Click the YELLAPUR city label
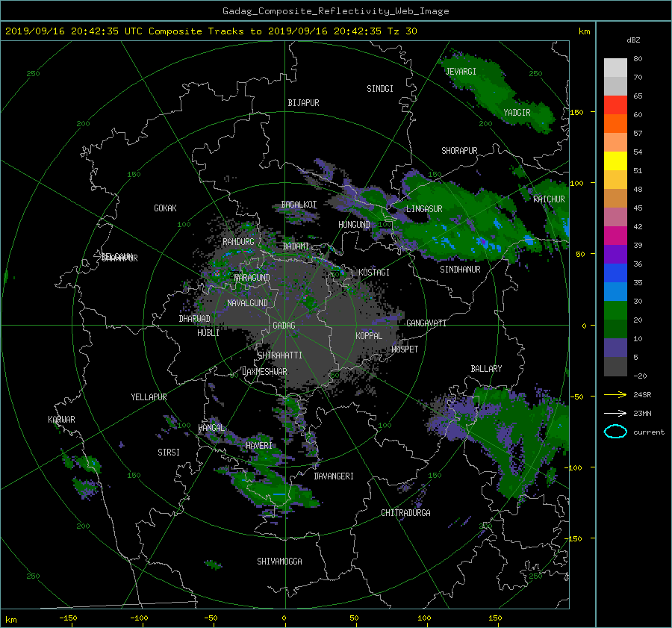The height and width of the screenshot is (628, 672). pyautogui.click(x=149, y=397)
